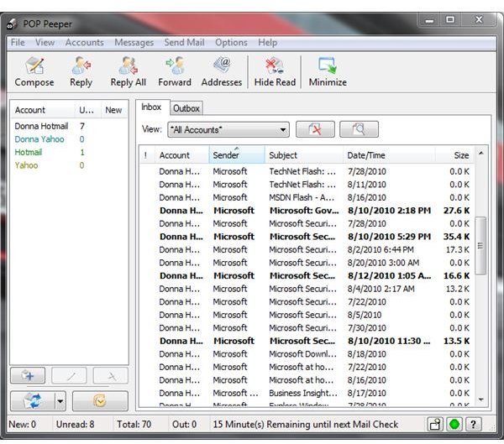
Task: Click the message list scrollbar thumb
Action: click(480, 246)
